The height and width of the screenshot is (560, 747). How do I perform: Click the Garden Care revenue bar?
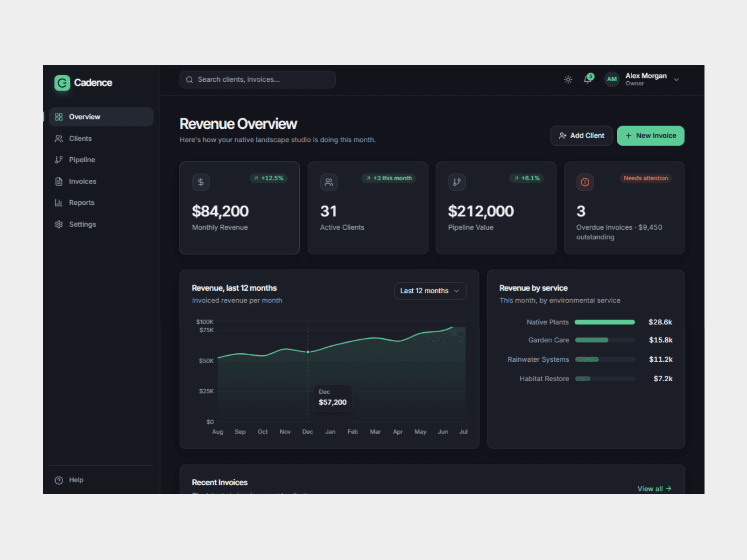605,340
